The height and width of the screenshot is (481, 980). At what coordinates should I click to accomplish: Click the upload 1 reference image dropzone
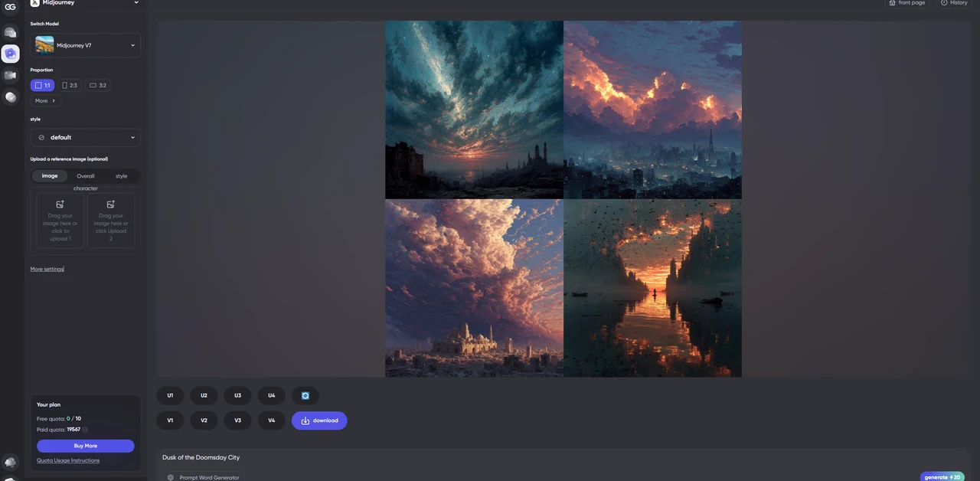pyautogui.click(x=60, y=221)
